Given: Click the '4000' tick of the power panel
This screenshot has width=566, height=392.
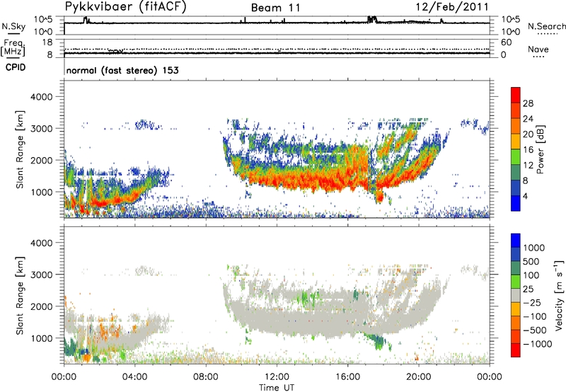Looking at the screenshot, I should click(x=42, y=97).
